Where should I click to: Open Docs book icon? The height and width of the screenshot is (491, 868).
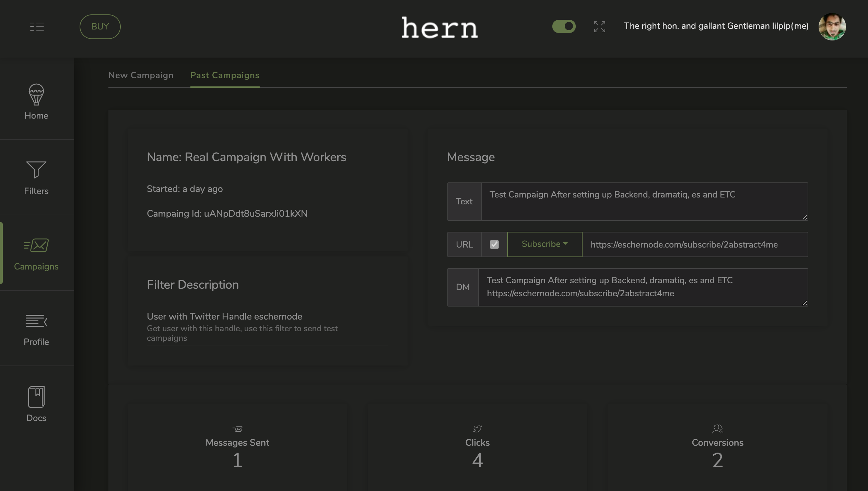pos(36,397)
